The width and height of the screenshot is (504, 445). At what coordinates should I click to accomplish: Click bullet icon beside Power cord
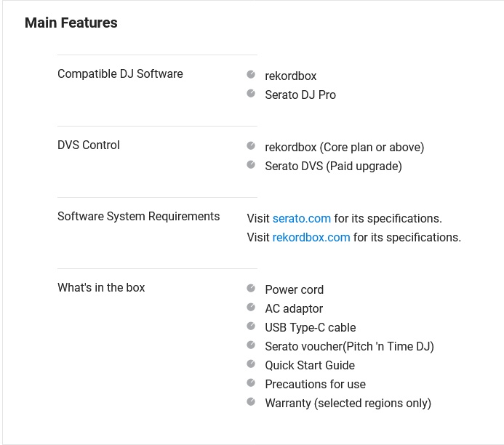(251, 288)
